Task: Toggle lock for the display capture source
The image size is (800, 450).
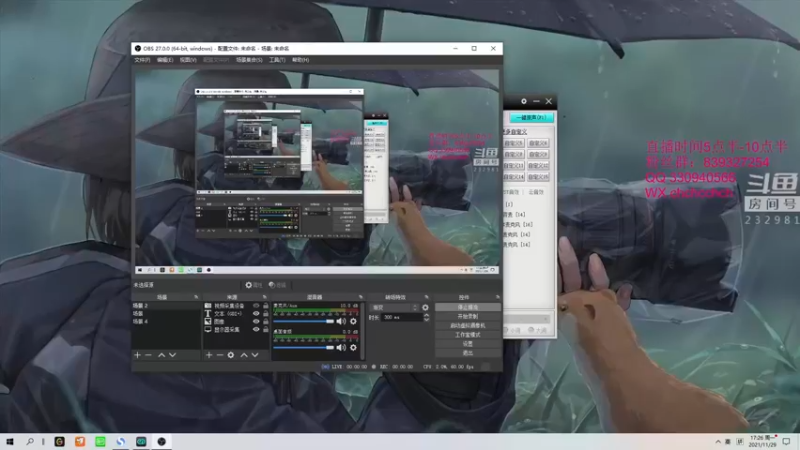Action: 265,330
